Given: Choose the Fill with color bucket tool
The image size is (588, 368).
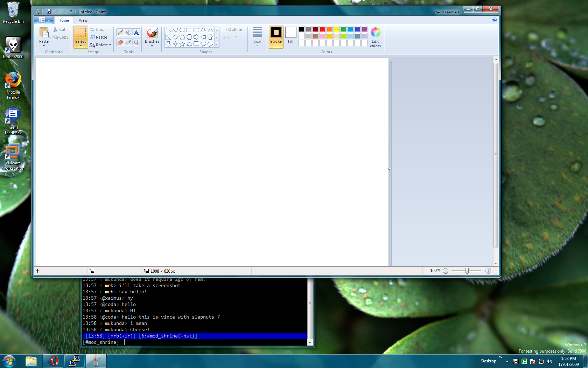Looking at the screenshot, I should [128, 33].
